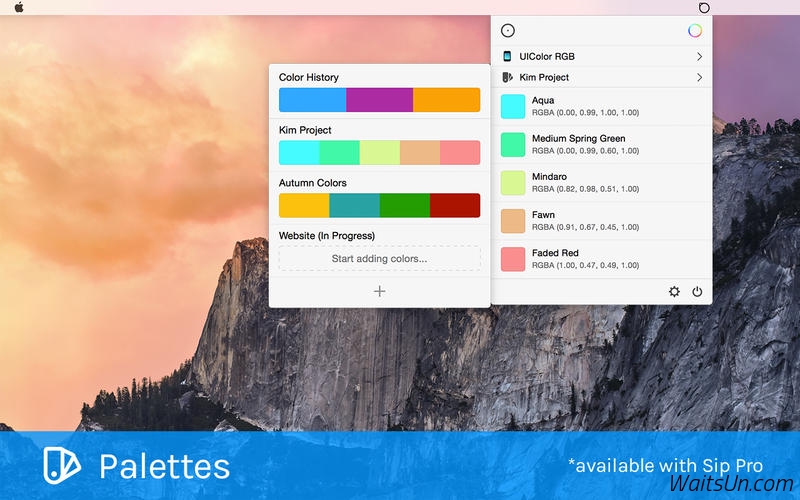Expand the Kim Project palette chevron

(x=699, y=77)
